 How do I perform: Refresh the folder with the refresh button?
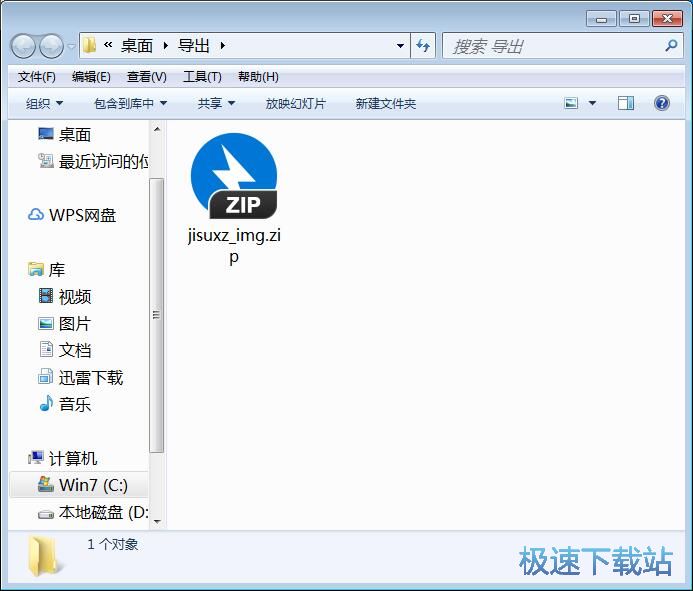[423, 46]
